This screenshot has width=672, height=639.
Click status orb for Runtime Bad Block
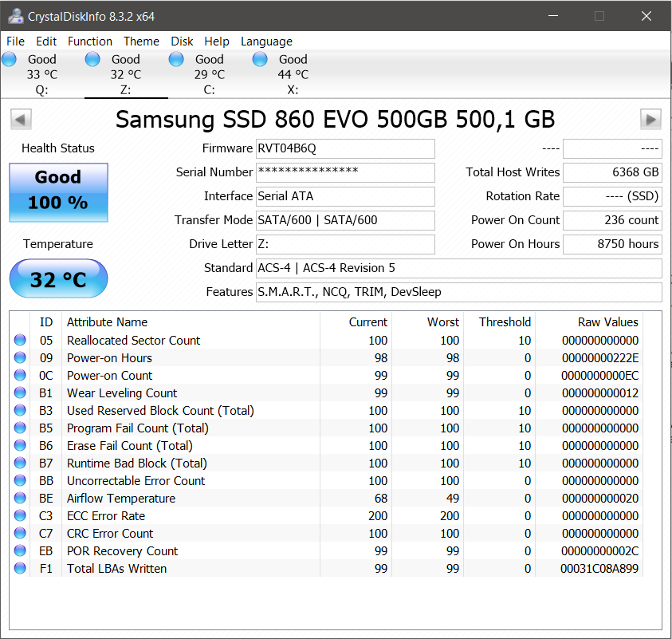tap(20, 463)
